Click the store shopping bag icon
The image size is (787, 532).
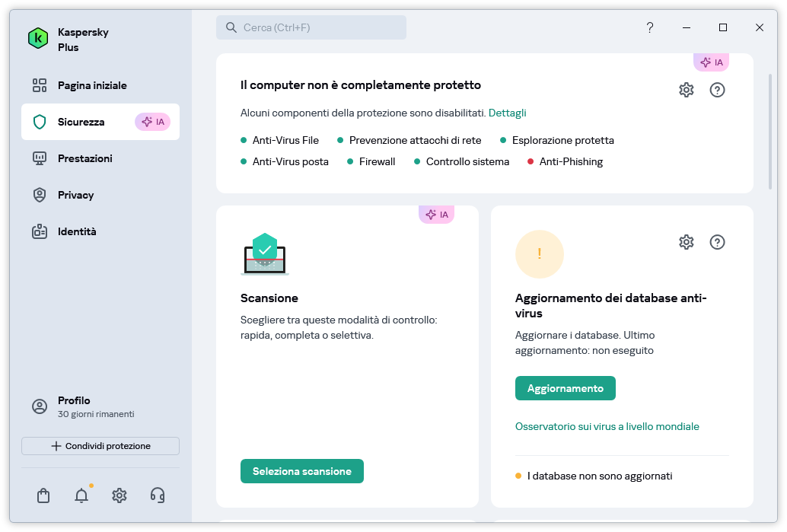[x=43, y=495]
